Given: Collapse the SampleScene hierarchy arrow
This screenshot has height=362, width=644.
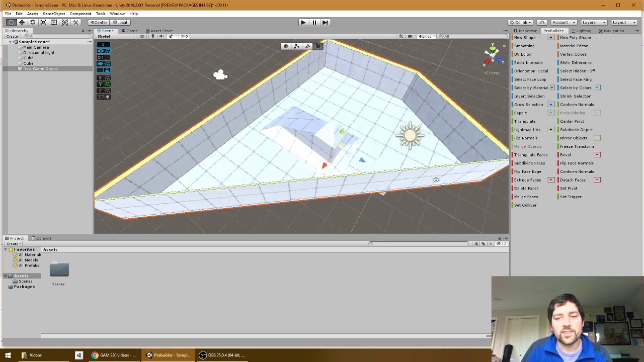Looking at the screenshot, I should tap(10, 42).
